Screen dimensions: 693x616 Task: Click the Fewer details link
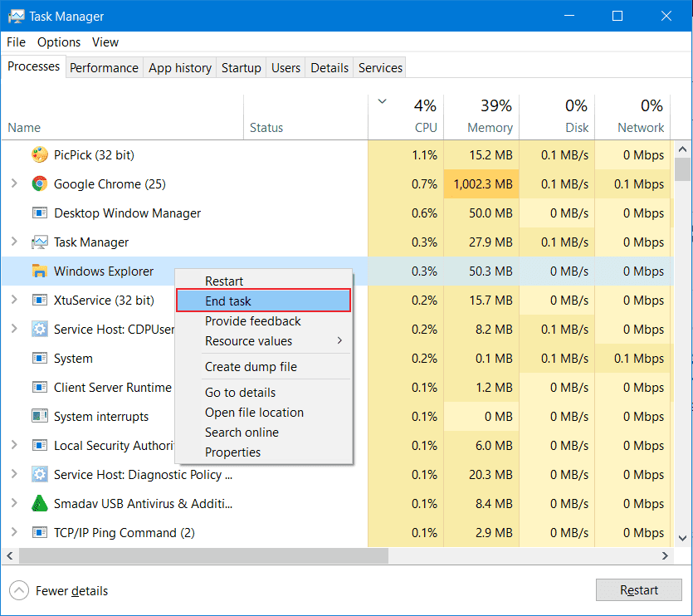71,591
